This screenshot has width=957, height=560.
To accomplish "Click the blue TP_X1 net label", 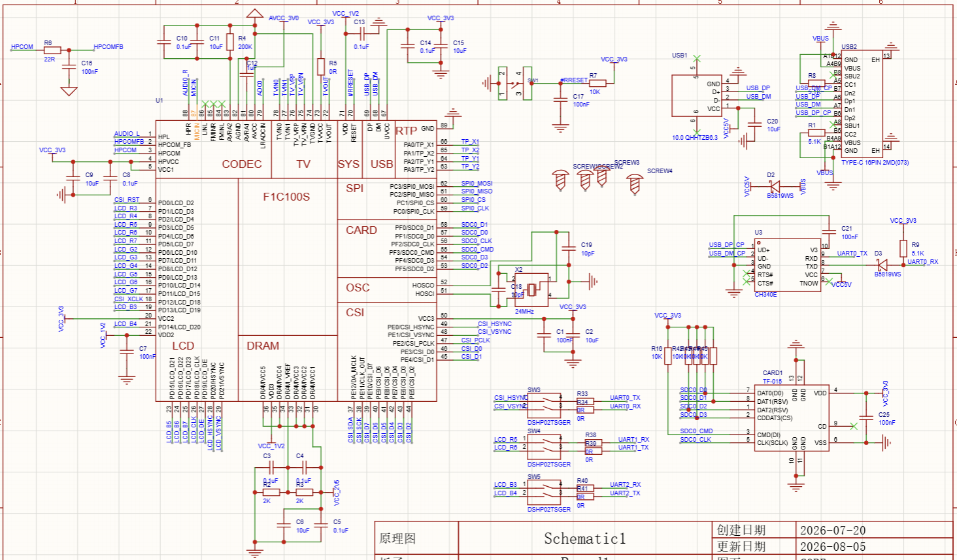I will (470, 142).
